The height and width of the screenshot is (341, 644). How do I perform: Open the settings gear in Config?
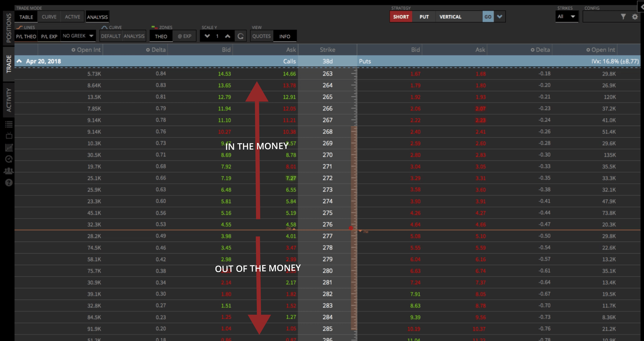click(x=635, y=17)
